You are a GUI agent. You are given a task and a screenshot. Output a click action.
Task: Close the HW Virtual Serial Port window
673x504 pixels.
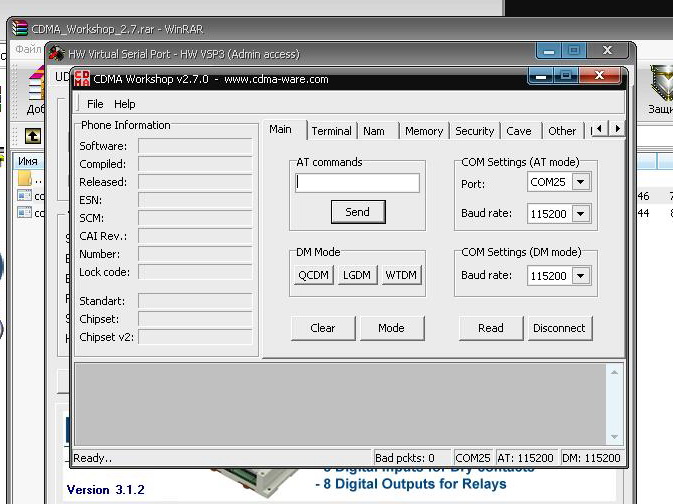coord(607,51)
